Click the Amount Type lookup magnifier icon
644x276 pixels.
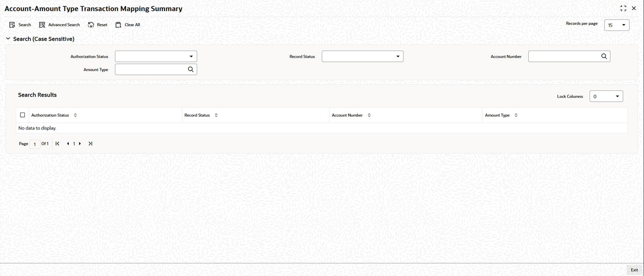[191, 70]
